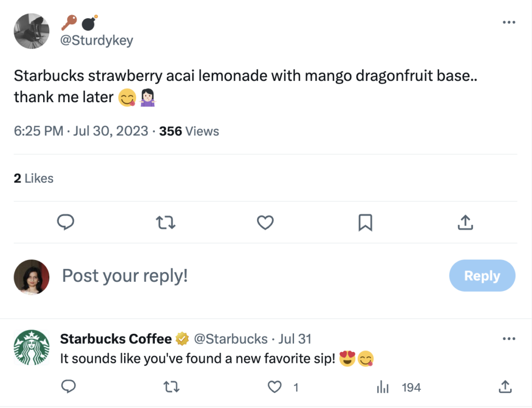View the 2 Likes list
Image resolution: width=532 pixels, height=408 pixels.
point(34,179)
